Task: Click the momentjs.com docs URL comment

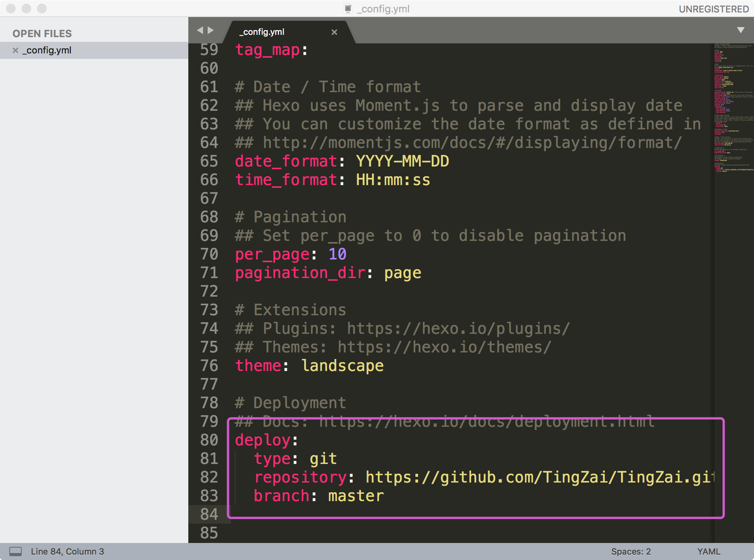Action: [x=471, y=143]
